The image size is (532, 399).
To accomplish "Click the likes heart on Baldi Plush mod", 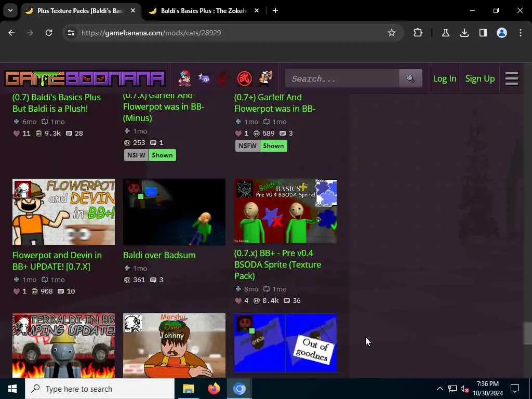I will [x=16, y=134].
